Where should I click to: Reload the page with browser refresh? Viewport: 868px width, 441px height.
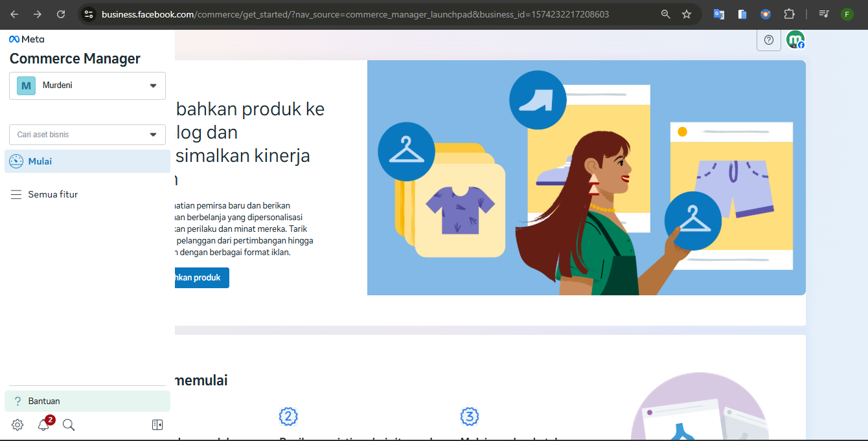[x=61, y=14]
